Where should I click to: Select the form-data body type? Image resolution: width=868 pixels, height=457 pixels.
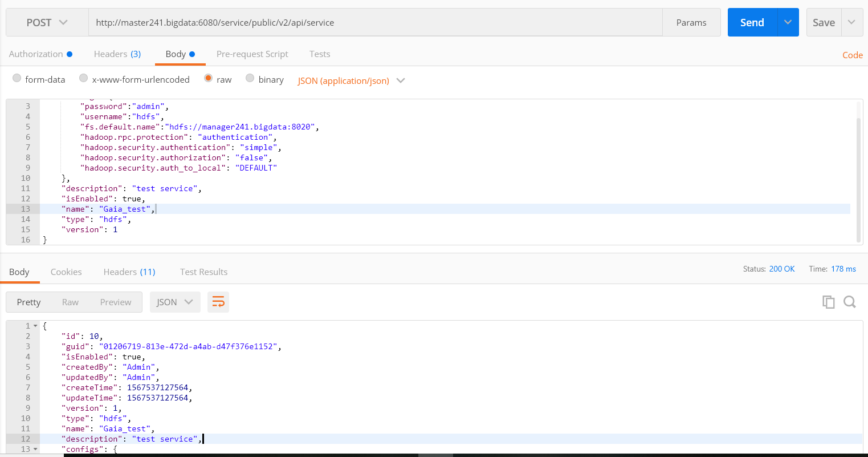(17, 79)
